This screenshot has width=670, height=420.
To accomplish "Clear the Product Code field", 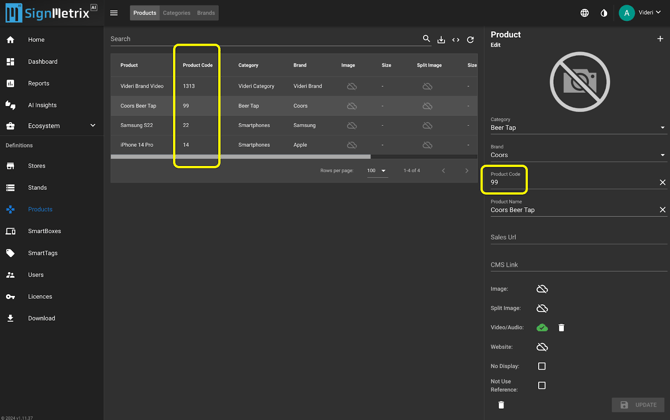I will click(662, 183).
